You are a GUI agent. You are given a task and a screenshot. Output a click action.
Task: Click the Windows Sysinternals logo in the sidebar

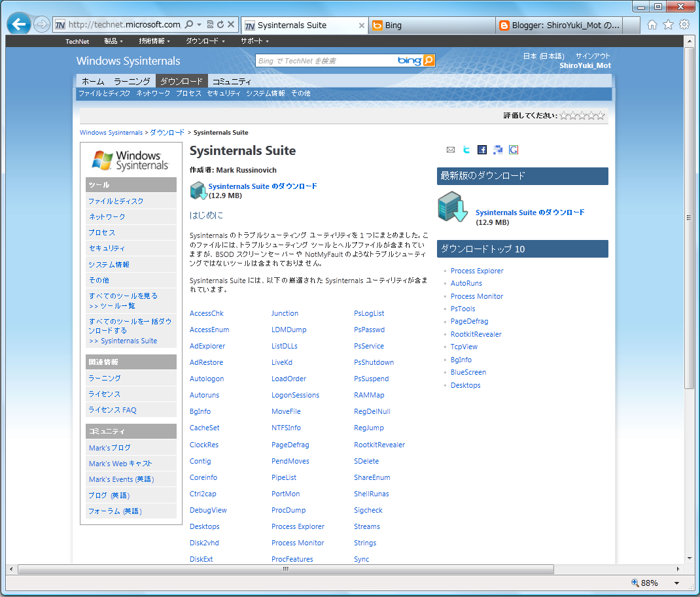[x=131, y=159]
